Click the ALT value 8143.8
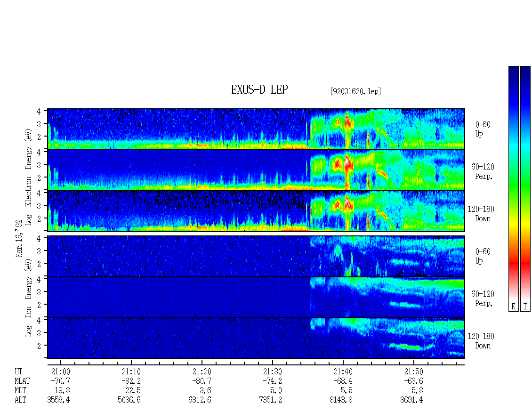The width and height of the screenshot is (532, 412). tap(341, 400)
